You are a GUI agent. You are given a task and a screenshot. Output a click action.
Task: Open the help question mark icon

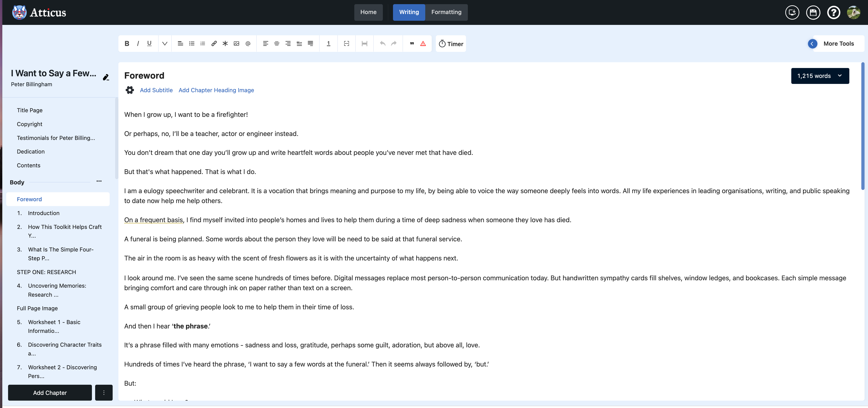(834, 12)
